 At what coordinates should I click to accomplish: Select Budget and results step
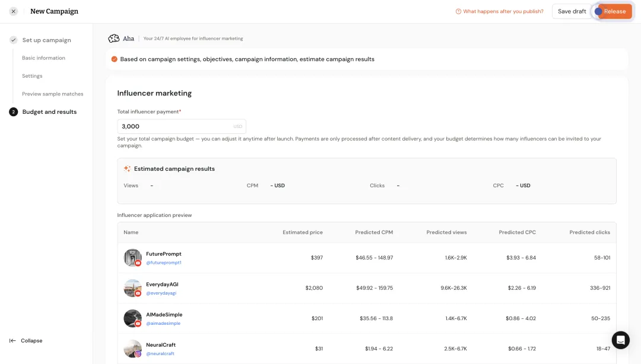pyautogui.click(x=49, y=112)
